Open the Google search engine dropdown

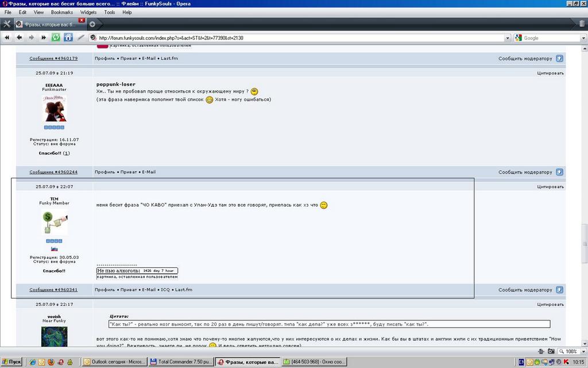(x=518, y=38)
